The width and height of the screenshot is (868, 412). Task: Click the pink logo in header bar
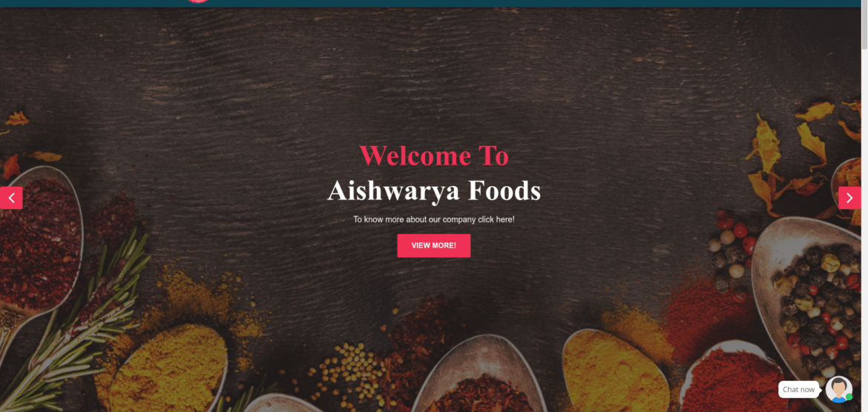pyautogui.click(x=197, y=1)
